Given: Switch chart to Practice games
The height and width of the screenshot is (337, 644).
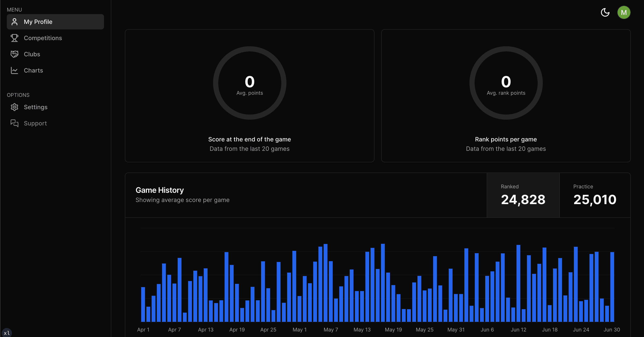Looking at the screenshot, I should 595,195.
